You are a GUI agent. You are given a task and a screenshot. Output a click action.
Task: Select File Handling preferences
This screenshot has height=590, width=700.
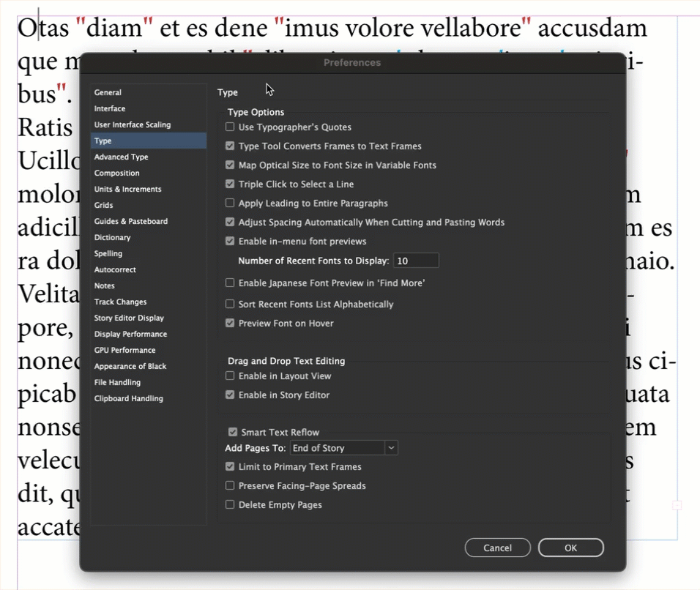[148, 382]
